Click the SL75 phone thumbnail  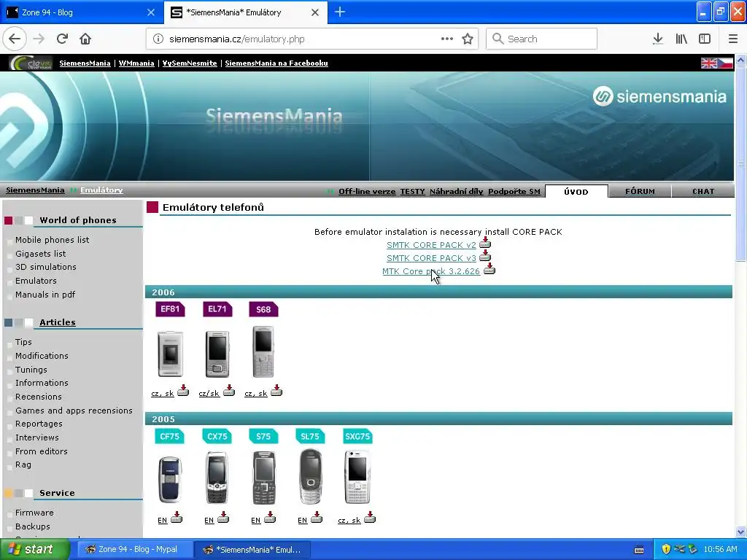(x=311, y=476)
